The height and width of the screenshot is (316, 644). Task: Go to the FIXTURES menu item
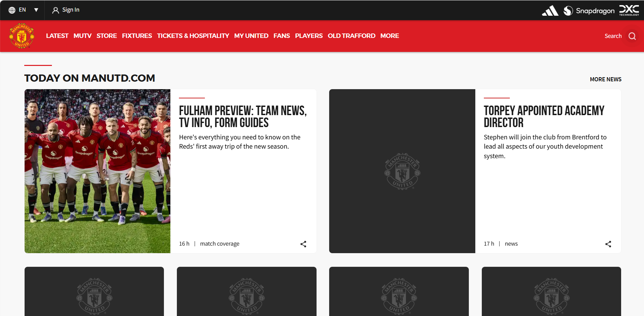tap(137, 36)
